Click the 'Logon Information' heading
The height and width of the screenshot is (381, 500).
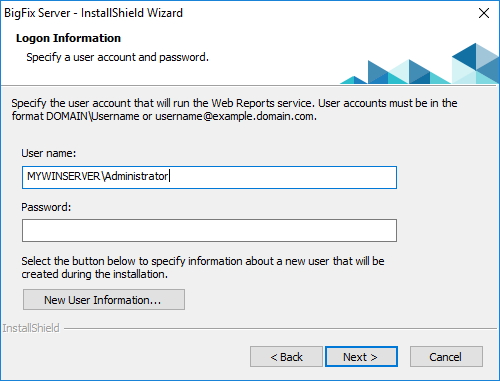point(68,38)
